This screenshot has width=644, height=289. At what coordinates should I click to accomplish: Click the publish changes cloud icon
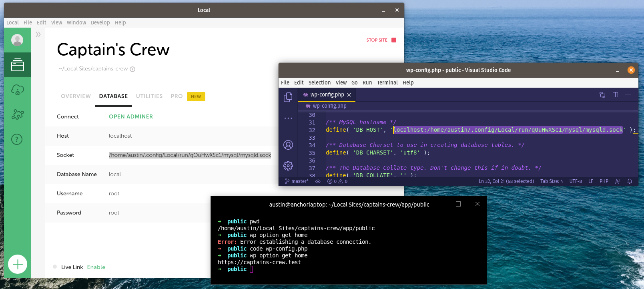[318, 181]
